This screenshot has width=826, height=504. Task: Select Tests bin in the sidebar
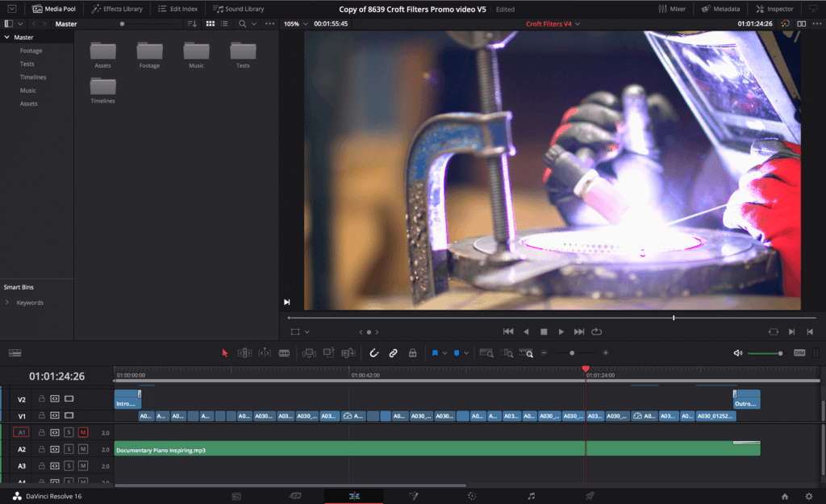click(x=27, y=64)
